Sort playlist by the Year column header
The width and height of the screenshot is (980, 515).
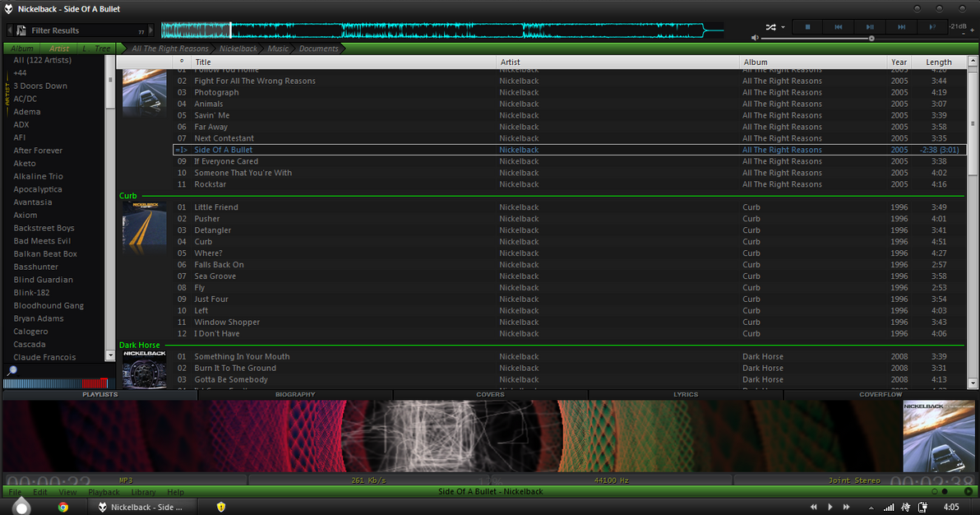[x=899, y=62]
